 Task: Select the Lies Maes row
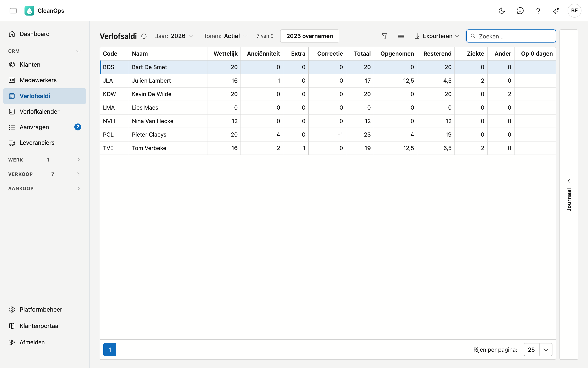pos(328,108)
